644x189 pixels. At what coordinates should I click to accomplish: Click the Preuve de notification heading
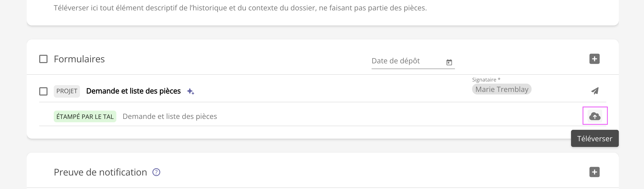100,172
